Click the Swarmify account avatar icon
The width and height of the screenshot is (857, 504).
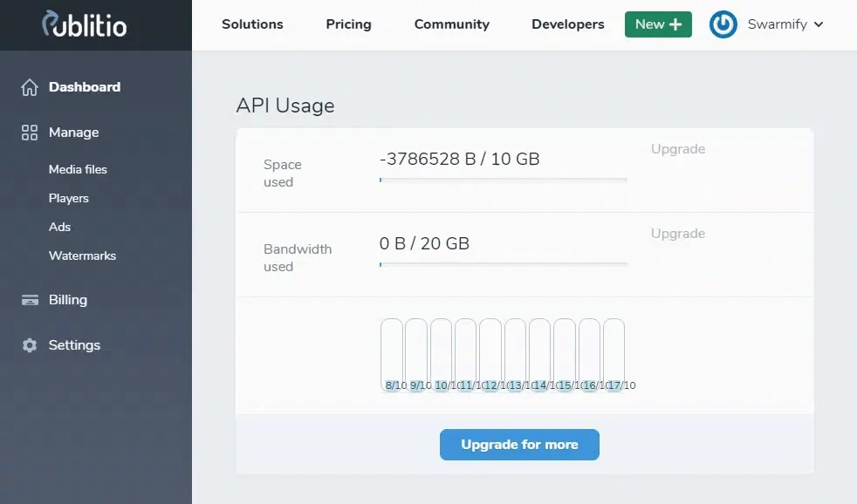tap(723, 24)
